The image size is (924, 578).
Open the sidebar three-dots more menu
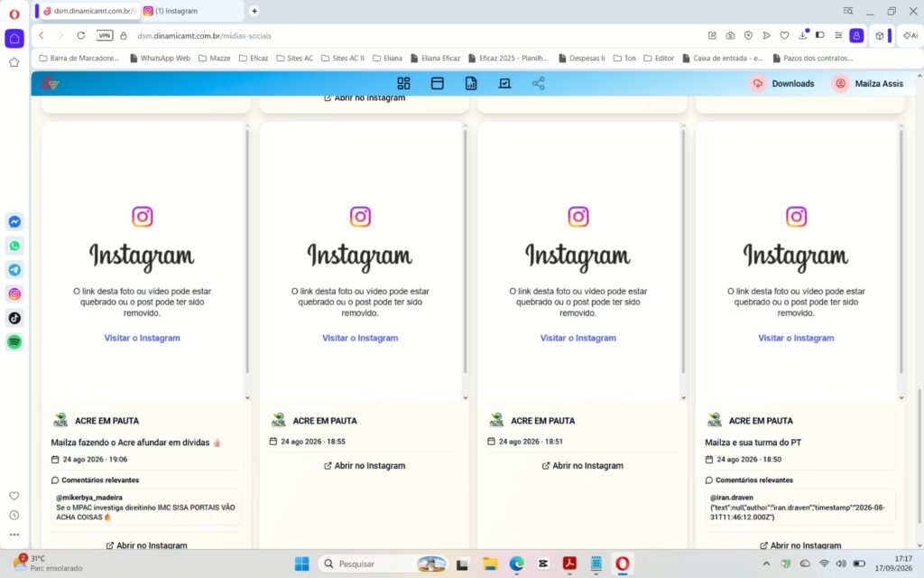(14, 535)
